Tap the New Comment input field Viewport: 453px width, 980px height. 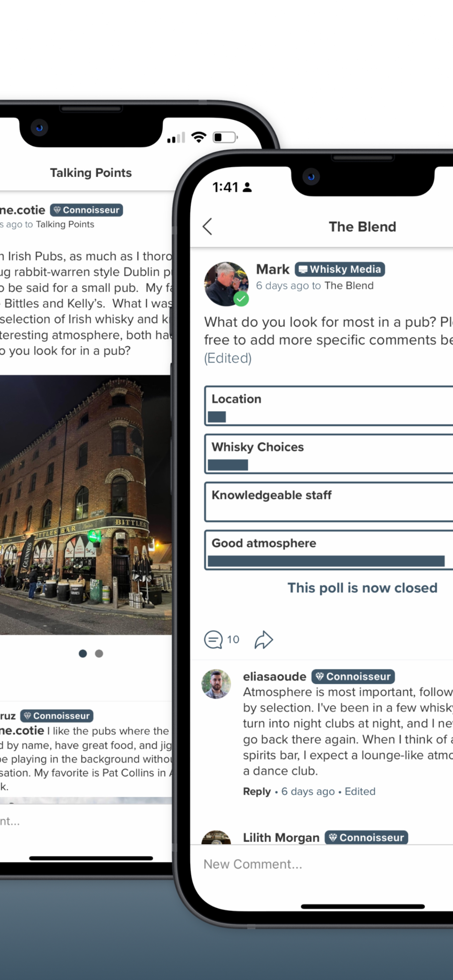322,864
